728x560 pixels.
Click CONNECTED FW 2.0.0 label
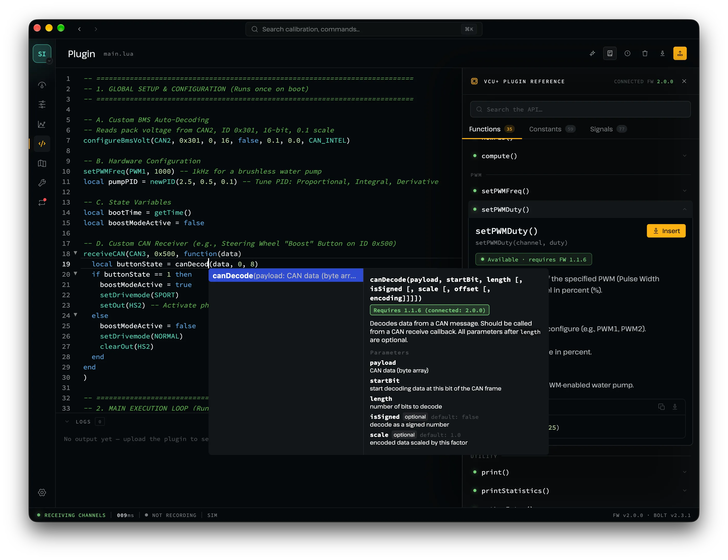pos(643,81)
